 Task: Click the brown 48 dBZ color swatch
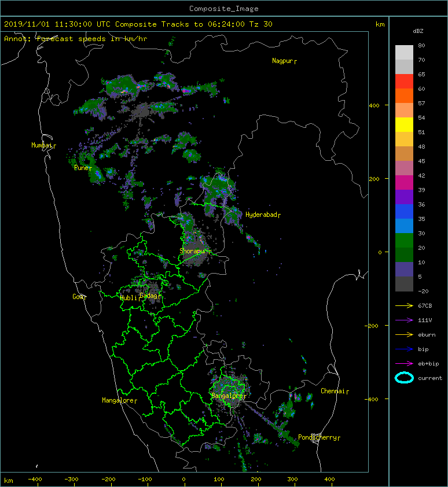click(x=404, y=154)
